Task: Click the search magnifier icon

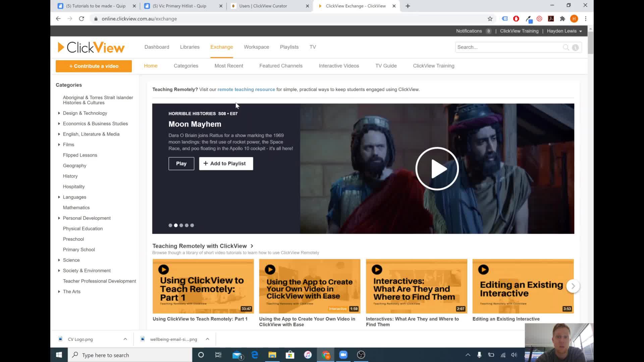Action: (x=566, y=47)
